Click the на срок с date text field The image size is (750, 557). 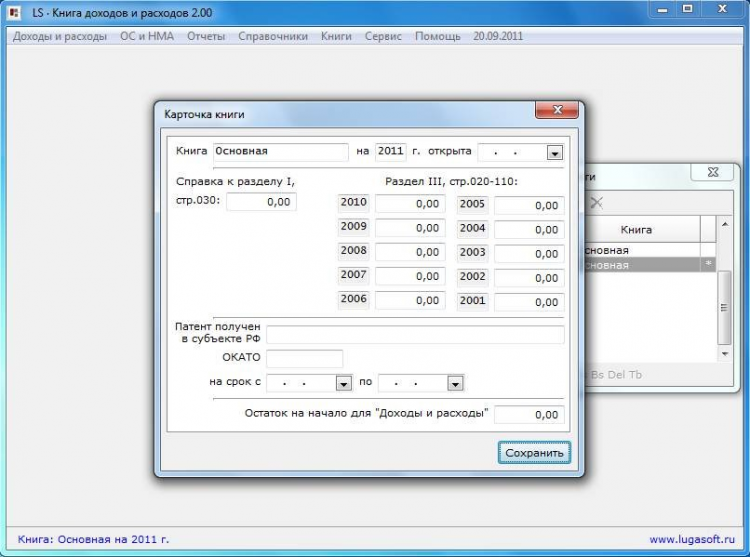(301, 383)
